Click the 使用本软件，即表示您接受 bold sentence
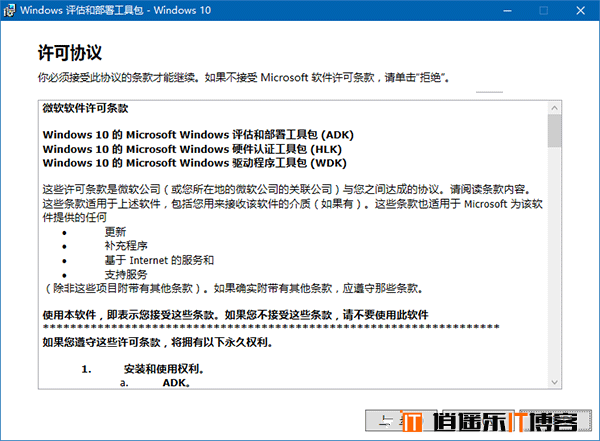Screen dimensions: 600x441 pos(235,315)
